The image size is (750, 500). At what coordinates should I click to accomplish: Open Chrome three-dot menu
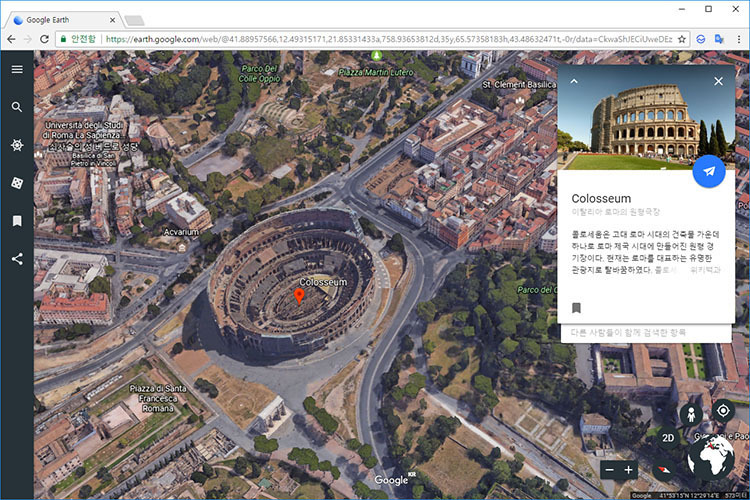point(739,39)
